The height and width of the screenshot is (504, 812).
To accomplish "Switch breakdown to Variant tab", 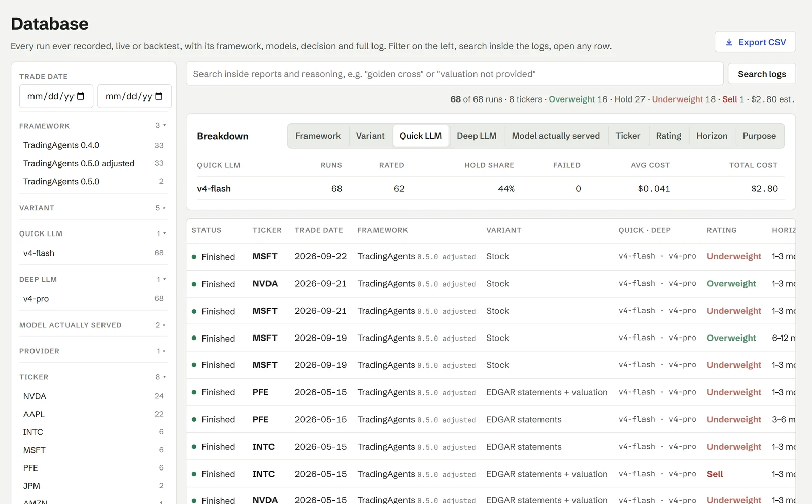I will pos(370,136).
